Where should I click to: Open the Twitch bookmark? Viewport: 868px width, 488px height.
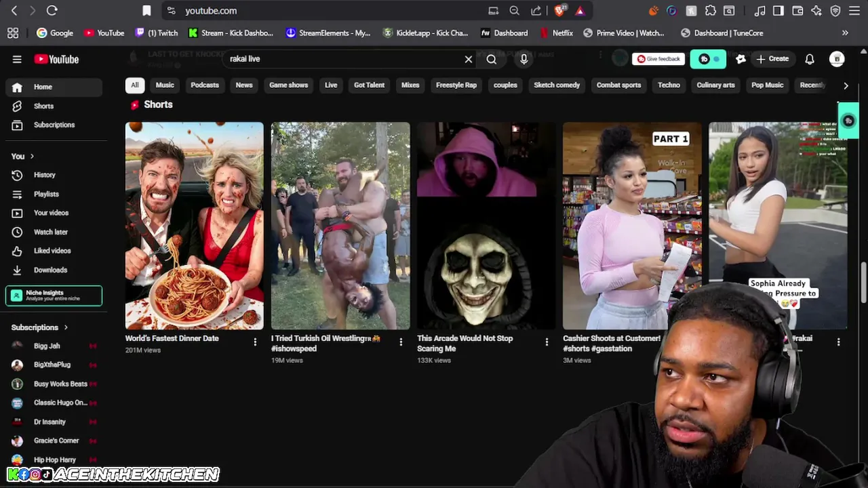tap(157, 33)
